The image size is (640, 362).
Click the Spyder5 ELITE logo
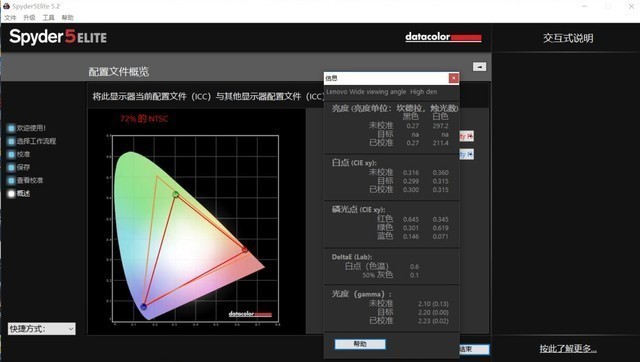point(58,37)
